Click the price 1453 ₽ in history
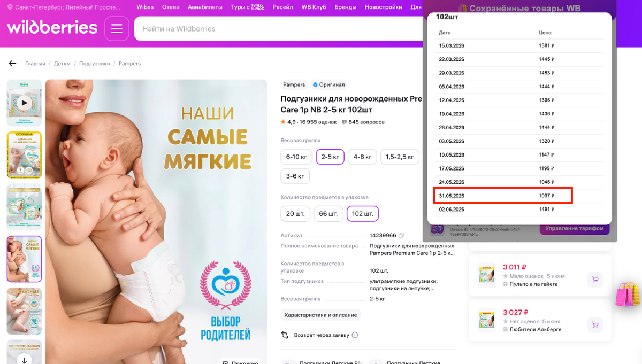642x364 pixels. [x=546, y=73]
